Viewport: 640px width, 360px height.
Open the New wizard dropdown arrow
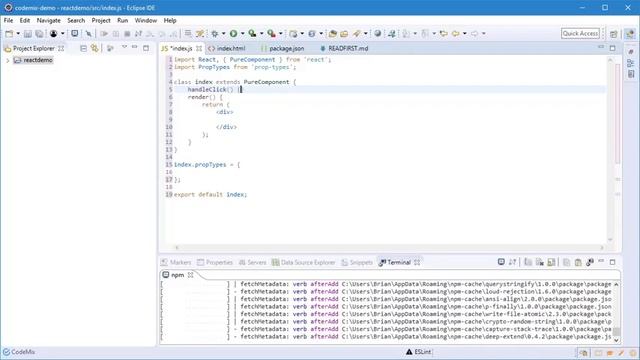[18, 33]
